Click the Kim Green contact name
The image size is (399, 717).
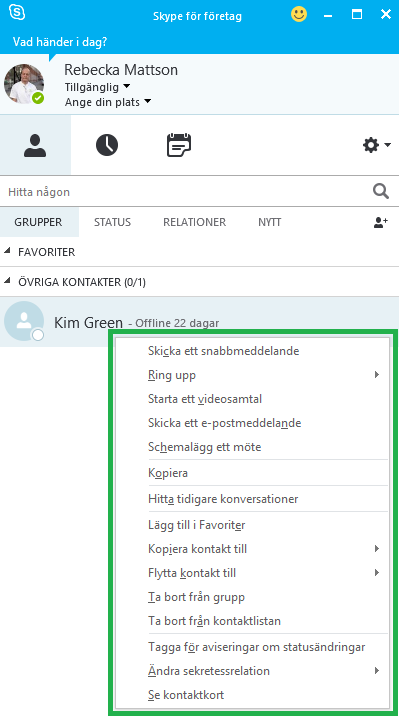[x=88, y=322]
